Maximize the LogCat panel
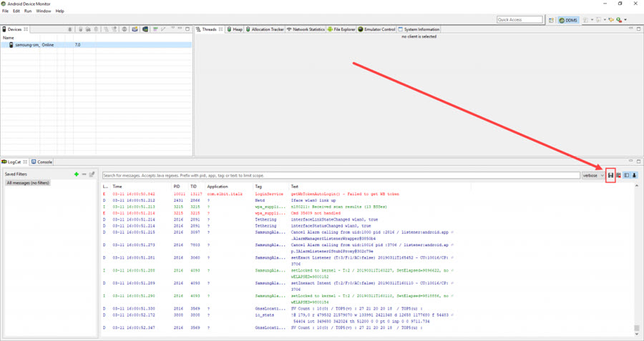 (638, 162)
